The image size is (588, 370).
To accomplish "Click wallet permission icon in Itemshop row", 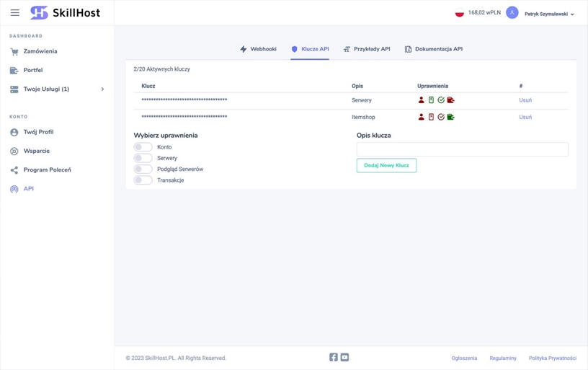I will tap(451, 117).
